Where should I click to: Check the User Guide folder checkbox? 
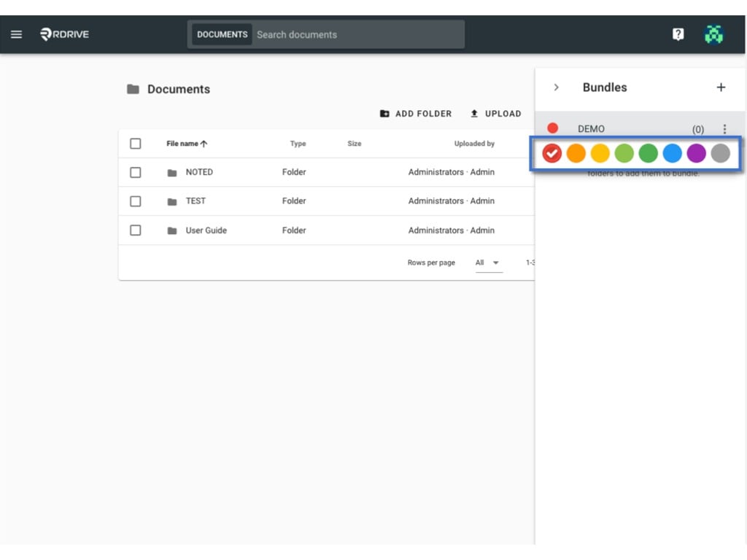pyautogui.click(x=135, y=230)
